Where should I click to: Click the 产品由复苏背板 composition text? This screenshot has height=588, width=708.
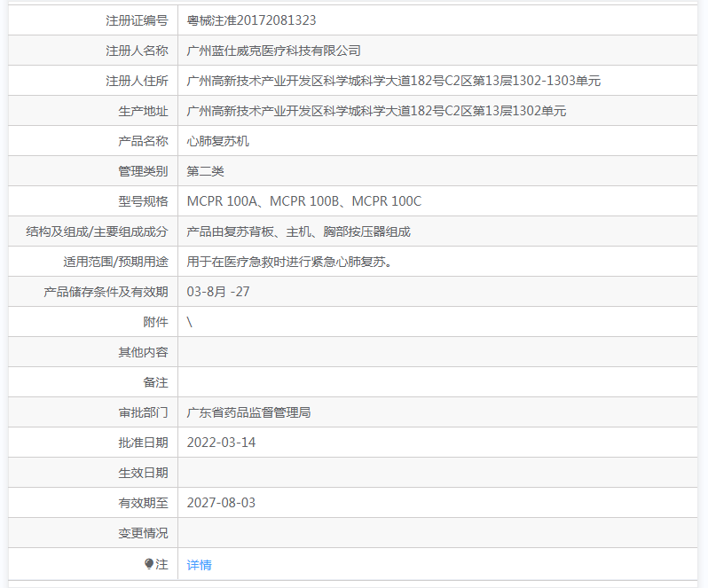pyautogui.click(x=299, y=231)
